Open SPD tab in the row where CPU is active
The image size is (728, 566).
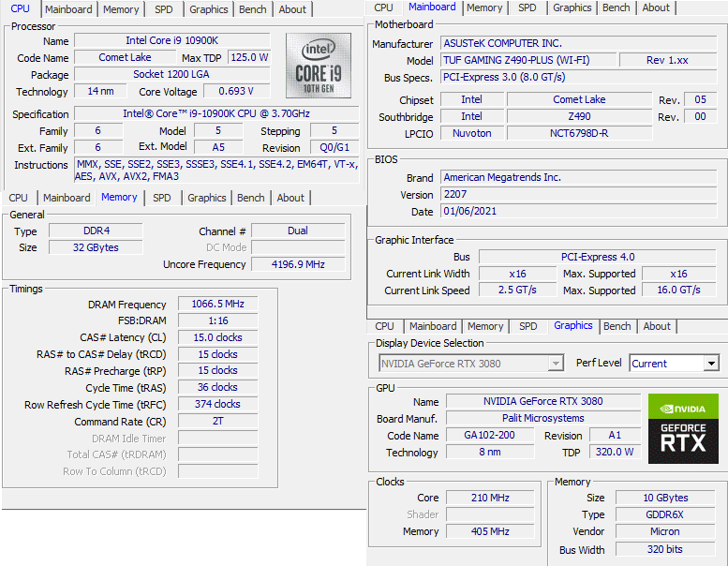(x=163, y=9)
